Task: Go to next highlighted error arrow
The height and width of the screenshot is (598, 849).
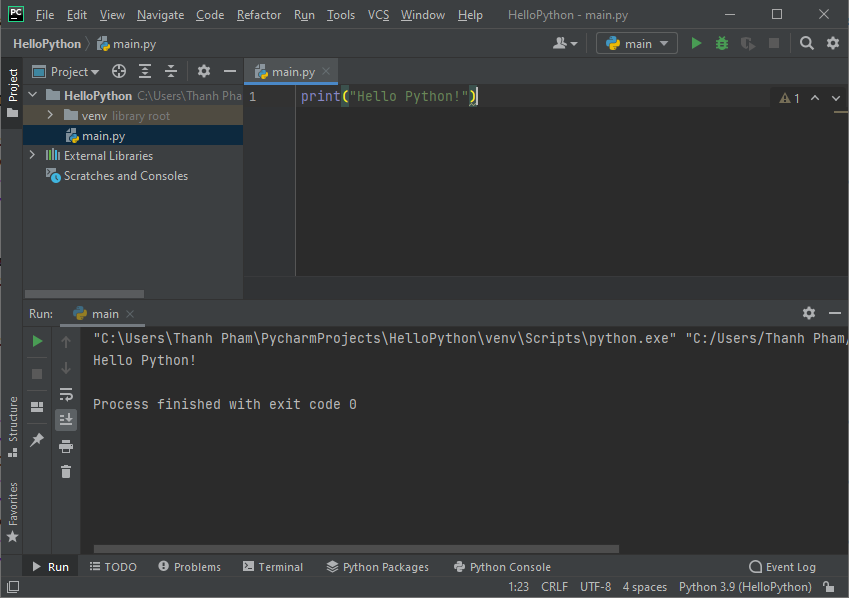Action: tap(835, 98)
